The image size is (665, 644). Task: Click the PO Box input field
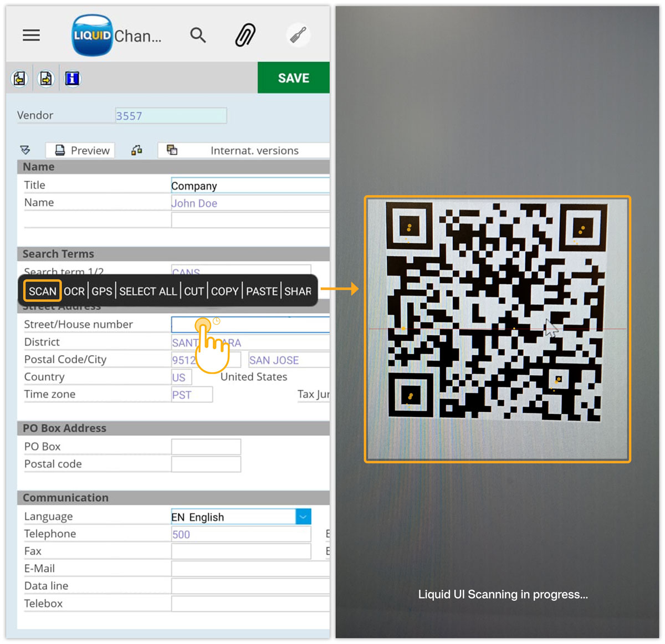pyautogui.click(x=206, y=447)
